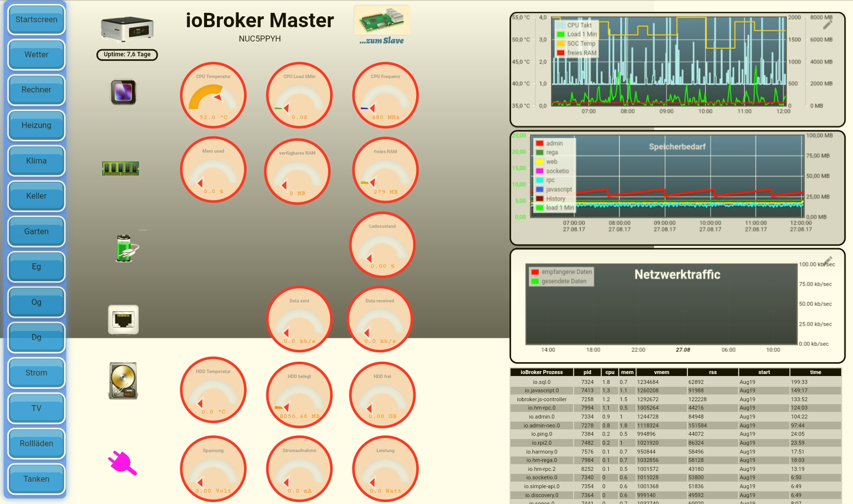This screenshot has height=504, width=853.
Task: Go to the Heizung page
Action: click(x=37, y=126)
